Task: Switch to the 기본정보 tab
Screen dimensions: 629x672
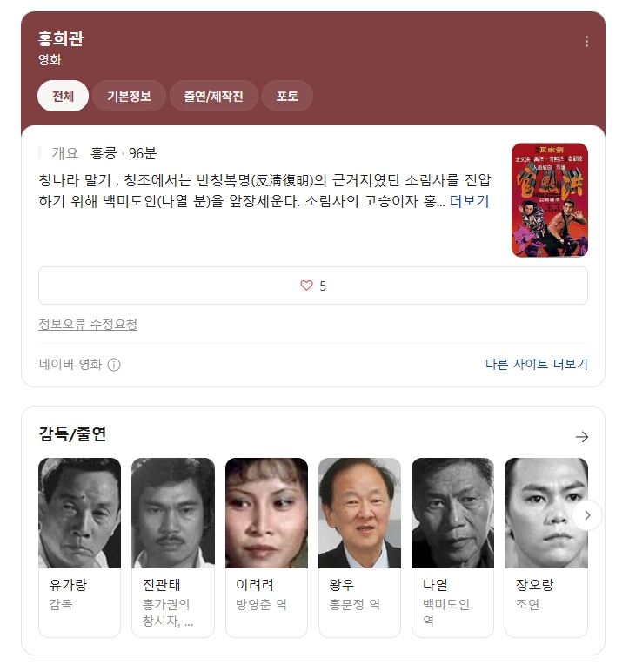Action: (x=129, y=96)
